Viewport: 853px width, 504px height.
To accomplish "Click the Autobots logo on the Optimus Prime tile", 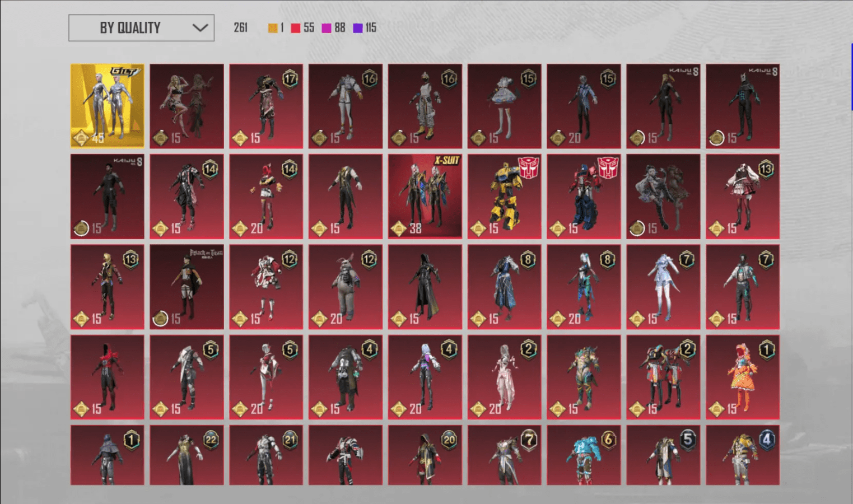I will (608, 167).
